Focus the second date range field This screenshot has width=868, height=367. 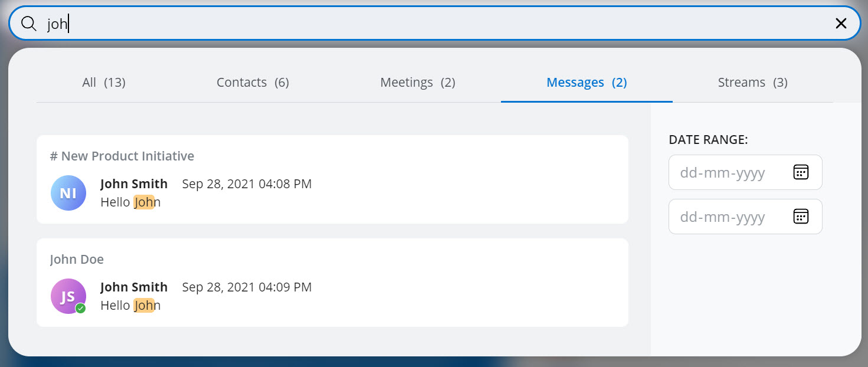(x=732, y=217)
